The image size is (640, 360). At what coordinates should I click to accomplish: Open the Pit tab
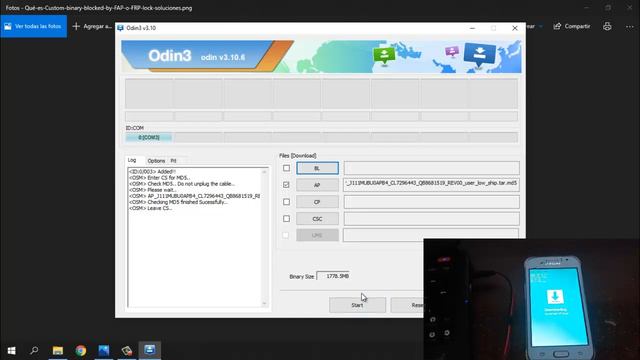point(173,161)
